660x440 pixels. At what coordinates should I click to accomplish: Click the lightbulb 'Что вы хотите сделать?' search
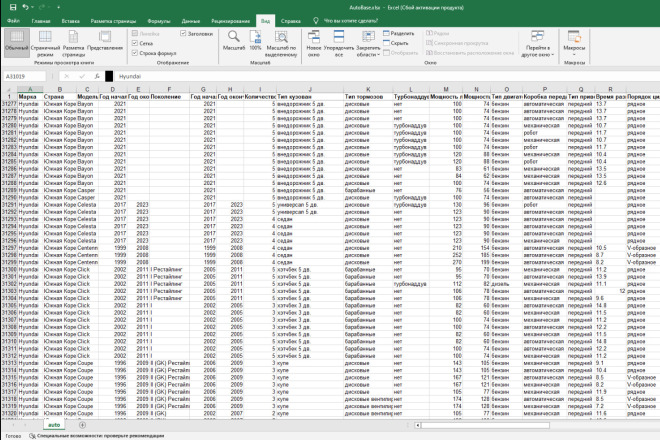pyautogui.click(x=346, y=21)
